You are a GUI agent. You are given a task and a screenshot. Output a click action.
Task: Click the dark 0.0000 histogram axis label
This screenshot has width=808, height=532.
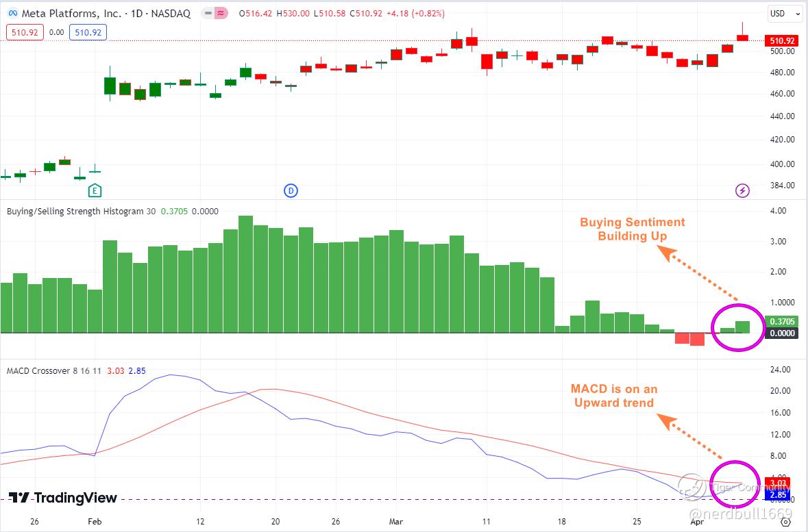tap(782, 333)
